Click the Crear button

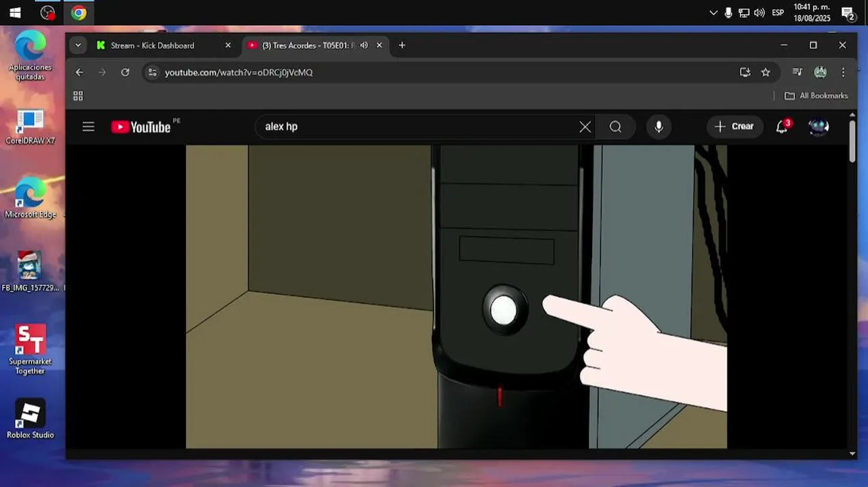(734, 126)
